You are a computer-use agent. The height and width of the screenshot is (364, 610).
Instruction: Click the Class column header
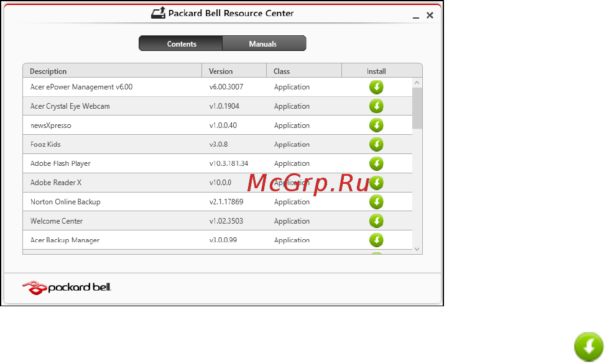(x=304, y=71)
